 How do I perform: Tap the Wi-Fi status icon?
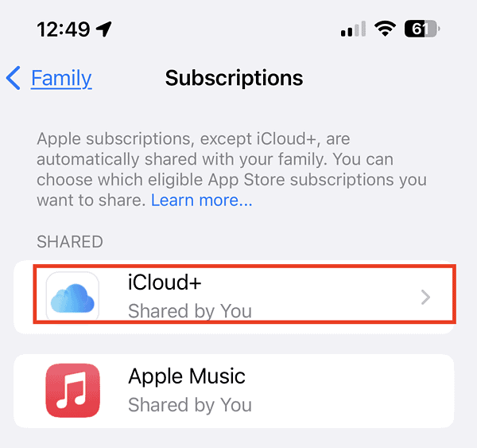[x=385, y=29]
